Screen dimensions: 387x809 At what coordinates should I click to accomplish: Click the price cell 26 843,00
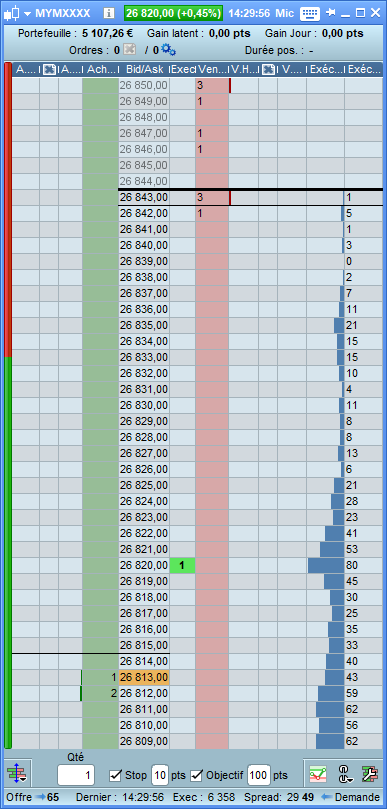click(x=144, y=197)
